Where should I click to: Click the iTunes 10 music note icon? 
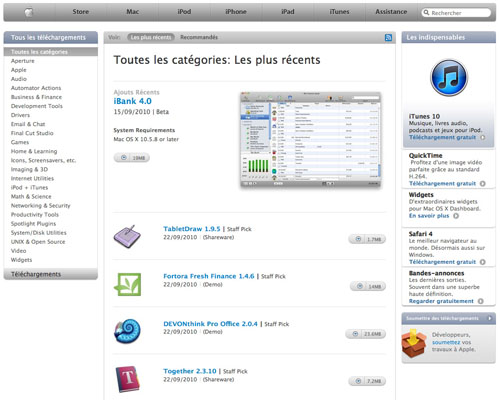point(449,78)
